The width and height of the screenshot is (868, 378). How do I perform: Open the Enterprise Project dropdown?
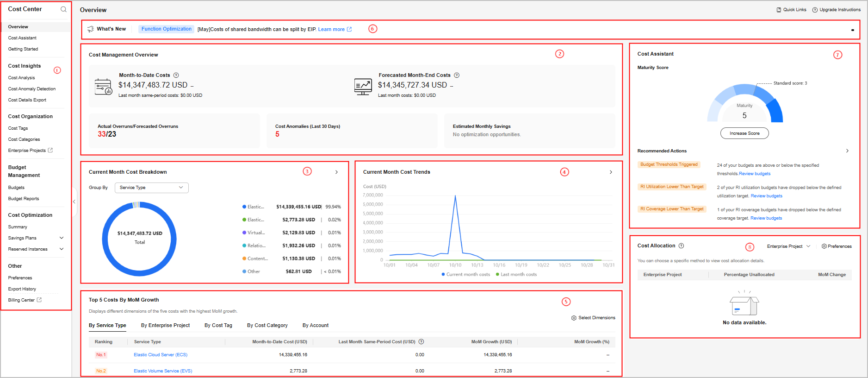(788, 246)
